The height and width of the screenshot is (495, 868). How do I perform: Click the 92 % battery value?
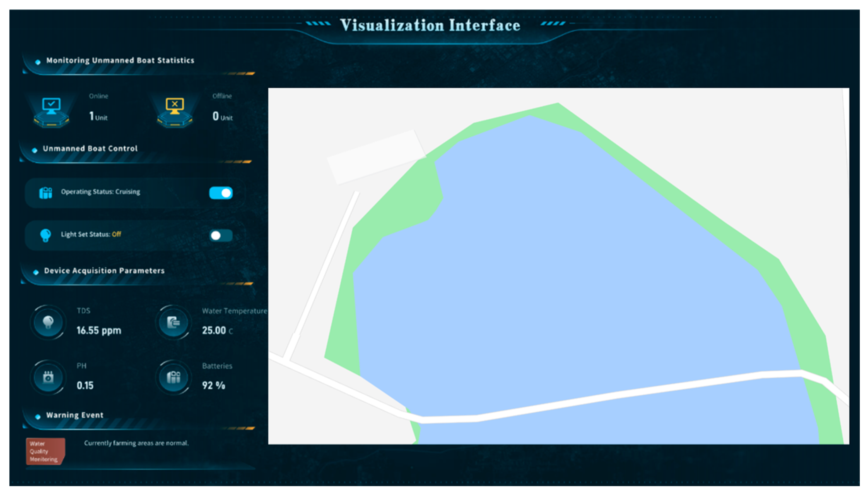(214, 386)
